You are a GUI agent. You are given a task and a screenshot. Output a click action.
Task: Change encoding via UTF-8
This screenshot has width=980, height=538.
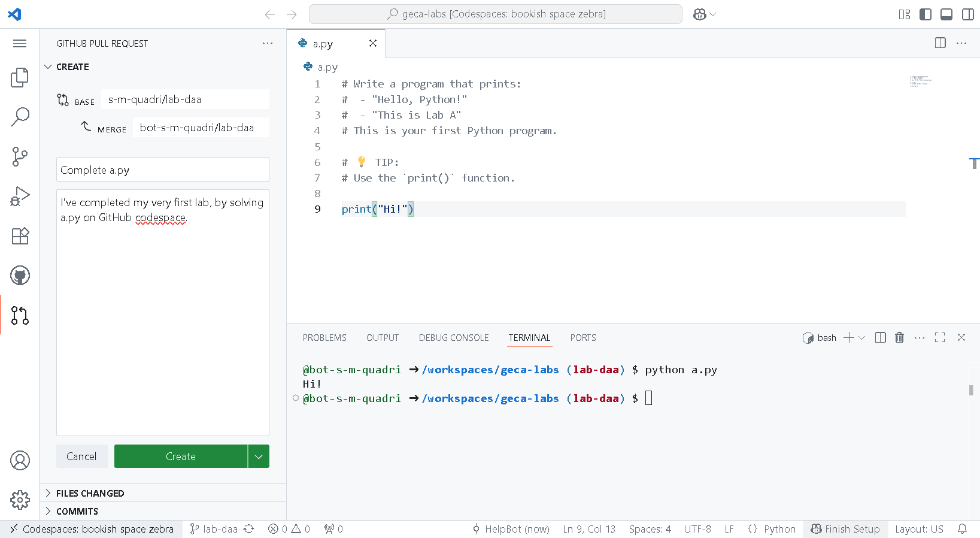pyautogui.click(x=697, y=529)
